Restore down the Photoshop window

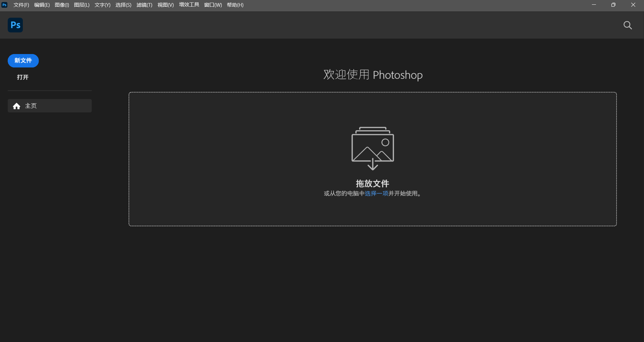pos(613,5)
